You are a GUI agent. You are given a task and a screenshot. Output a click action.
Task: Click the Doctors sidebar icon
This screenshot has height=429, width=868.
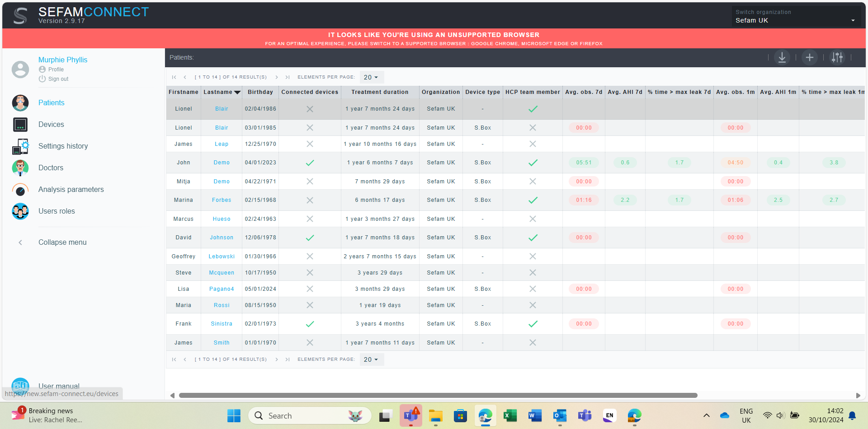pyautogui.click(x=20, y=168)
